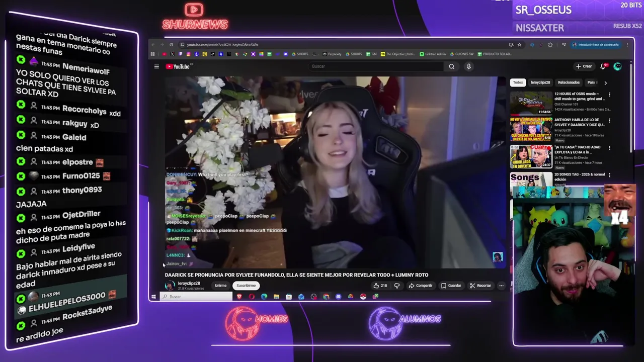The height and width of the screenshot is (362, 644).
Task: Click the youtube.com address bar URL
Action: point(222,45)
